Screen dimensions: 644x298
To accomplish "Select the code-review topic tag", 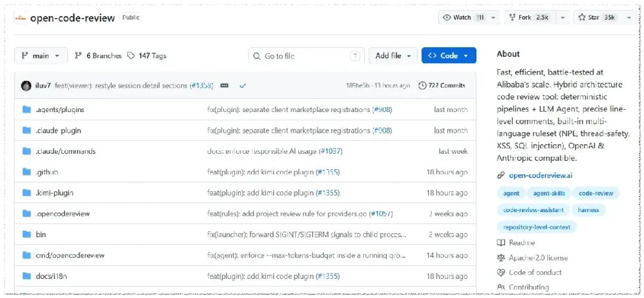I will (x=596, y=193).
